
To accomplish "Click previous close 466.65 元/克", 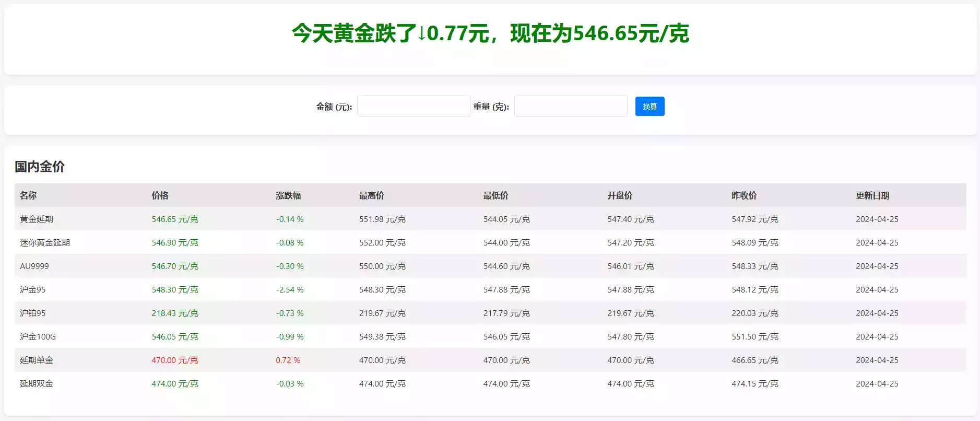I will 755,360.
